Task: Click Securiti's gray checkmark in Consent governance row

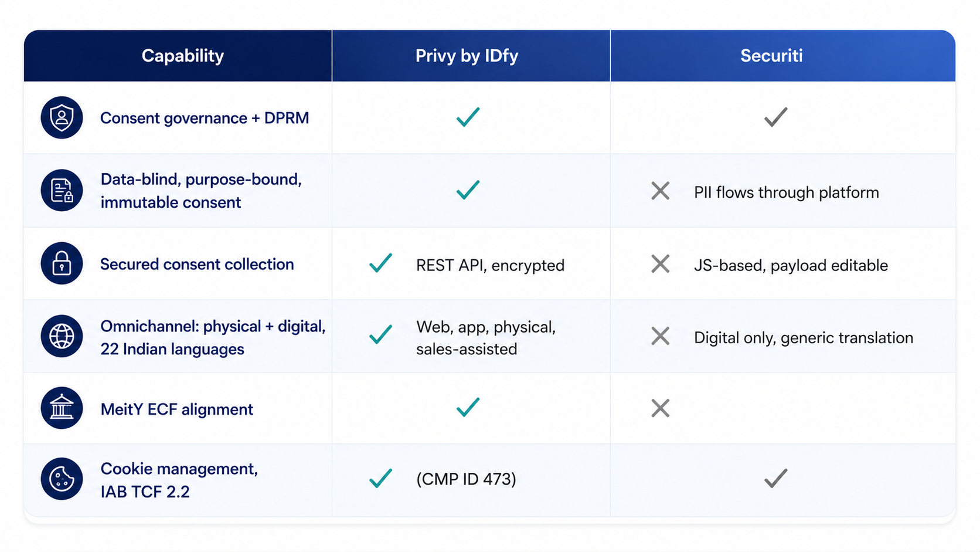Action: click(x=776, y=117)
